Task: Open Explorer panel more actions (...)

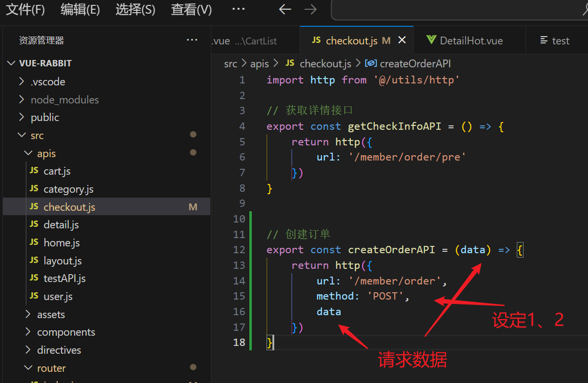Action: click(x=192, y=40)
